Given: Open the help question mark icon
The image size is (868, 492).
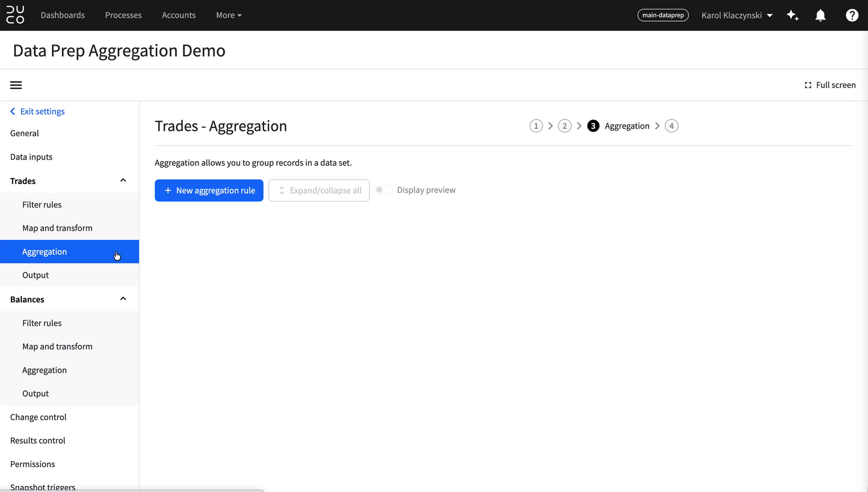Looking at the screenshot, I should pyautogui.click(x=852, y=15).
